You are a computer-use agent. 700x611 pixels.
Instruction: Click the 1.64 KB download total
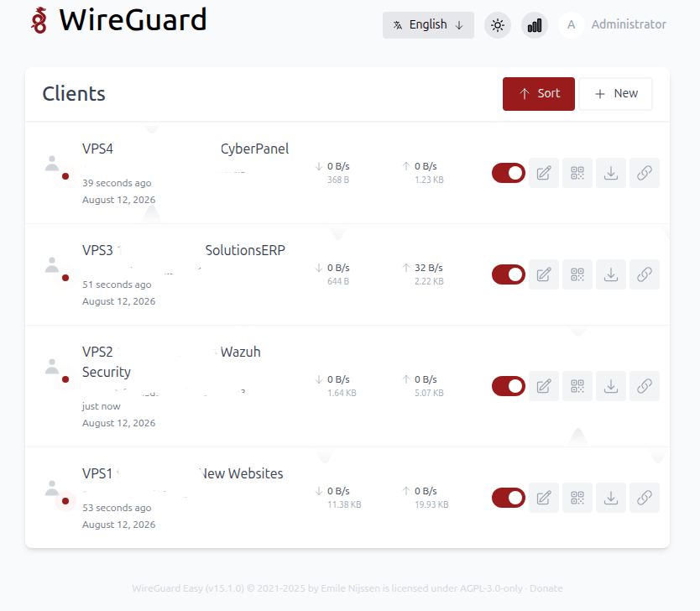pos(342,393)
